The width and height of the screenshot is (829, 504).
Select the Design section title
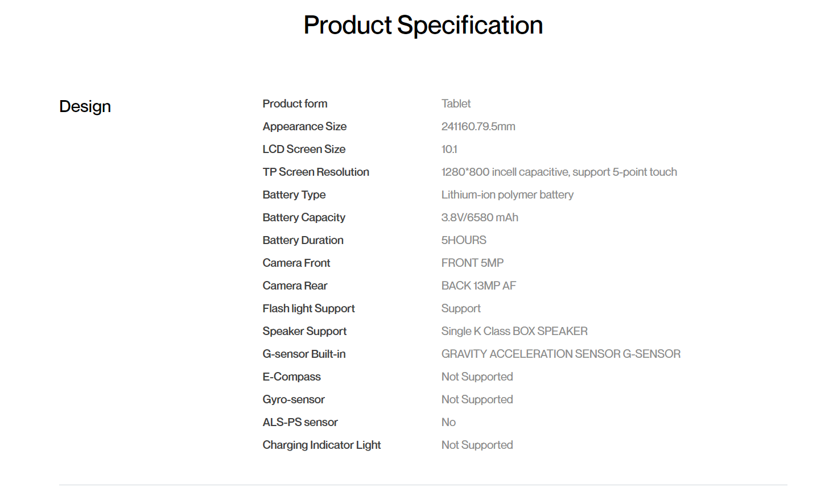pos(85,106)
